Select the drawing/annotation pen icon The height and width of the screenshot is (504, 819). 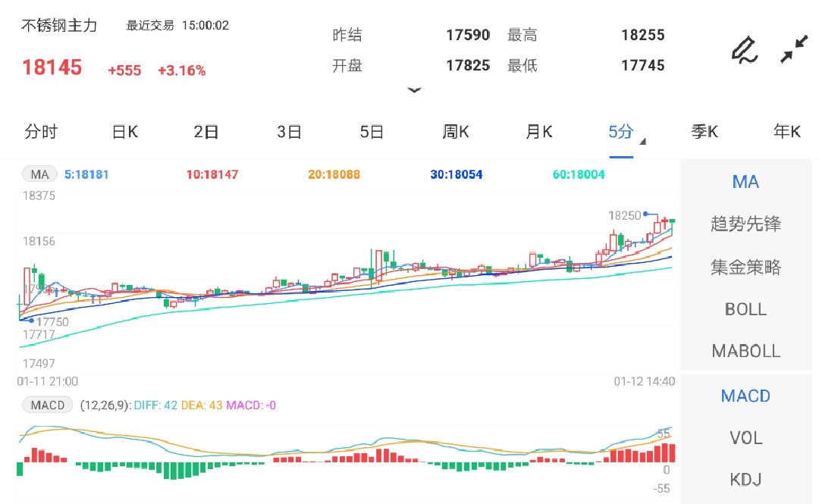point(744,50)
